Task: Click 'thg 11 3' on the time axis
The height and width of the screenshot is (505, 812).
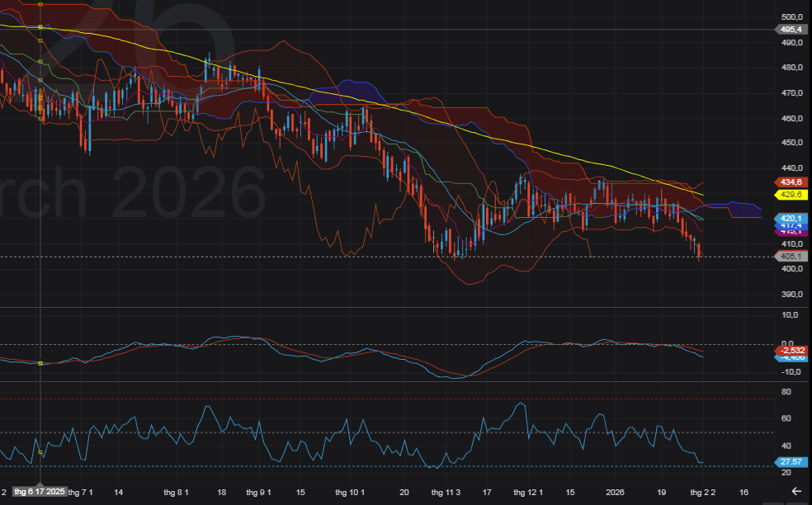Action: [x=446, y=492]
